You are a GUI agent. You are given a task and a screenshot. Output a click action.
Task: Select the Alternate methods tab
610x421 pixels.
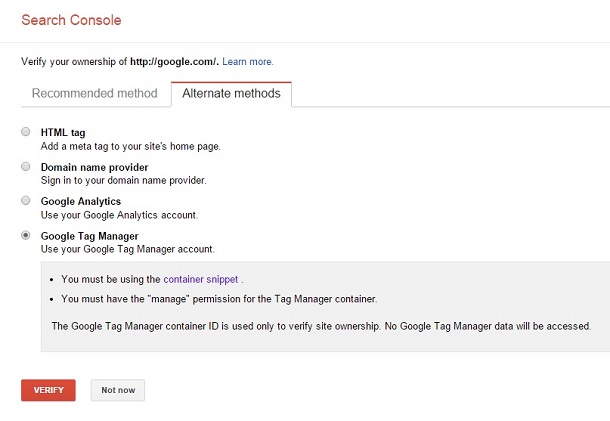pos(231,94)
